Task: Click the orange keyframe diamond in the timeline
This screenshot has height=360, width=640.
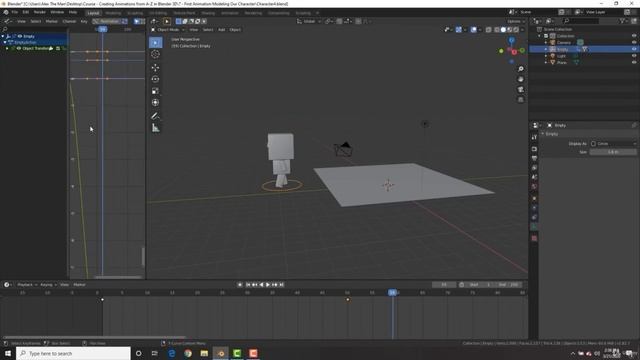Action: click(x=348, y=300)
